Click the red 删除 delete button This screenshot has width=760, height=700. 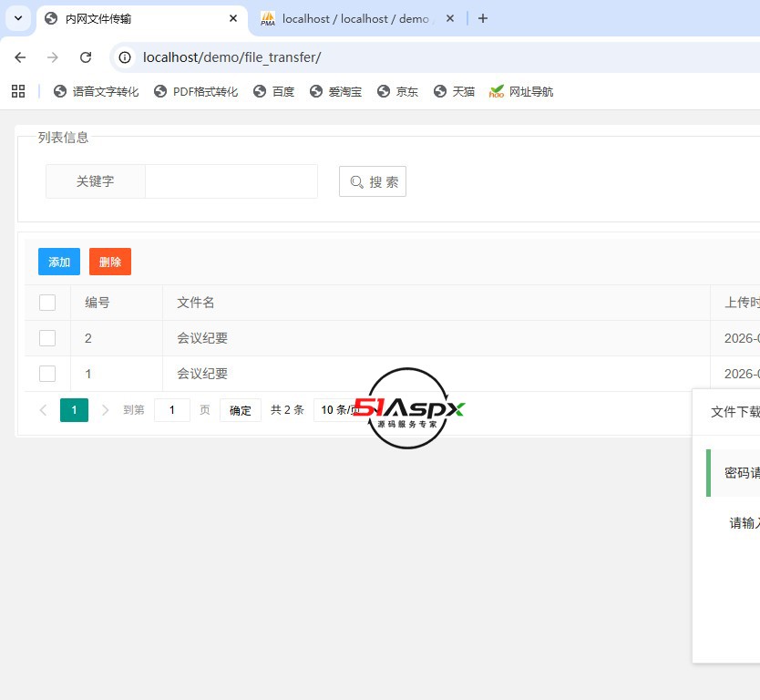coord(109,262)
